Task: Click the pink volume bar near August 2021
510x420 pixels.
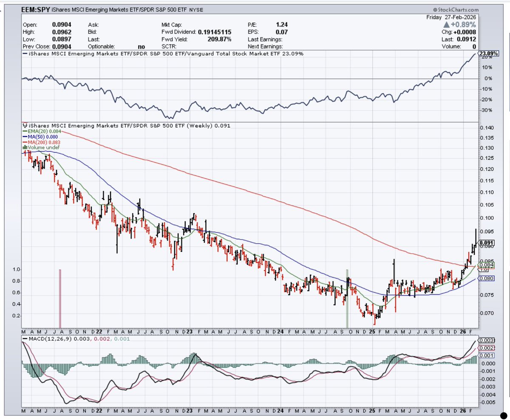Action: tap(60, 298)
